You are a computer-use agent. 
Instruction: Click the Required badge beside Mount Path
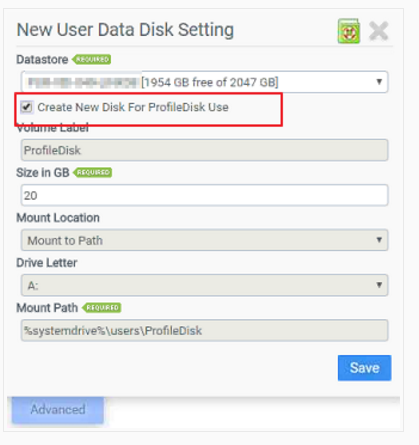(x=102, y=307)
